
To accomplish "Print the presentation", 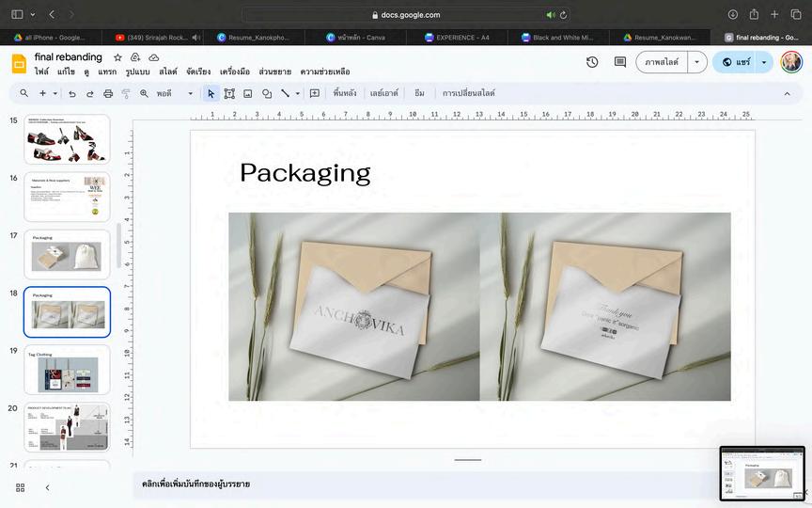I will 108,94.
